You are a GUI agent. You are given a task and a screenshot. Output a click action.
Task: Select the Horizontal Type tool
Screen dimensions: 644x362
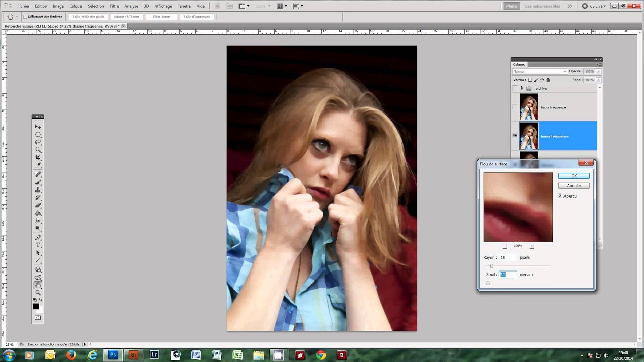(38, 245)
